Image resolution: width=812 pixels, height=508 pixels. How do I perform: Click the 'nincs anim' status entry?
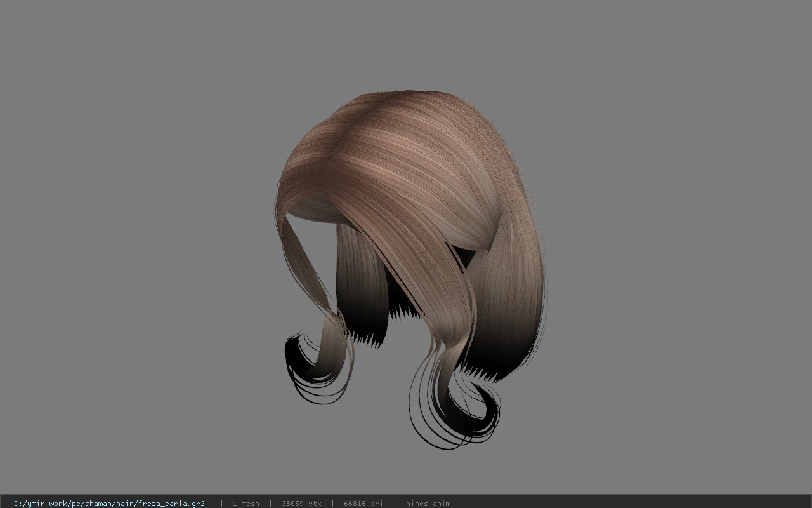(x=428, y=504)
